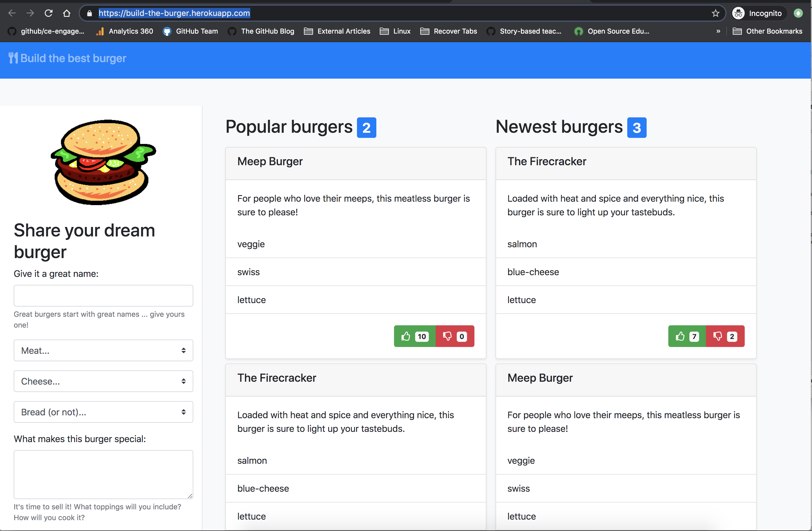Click swiss in popular Meep Burger card
This screenshot has height=531, width=812.
click(x=248, y=272)
